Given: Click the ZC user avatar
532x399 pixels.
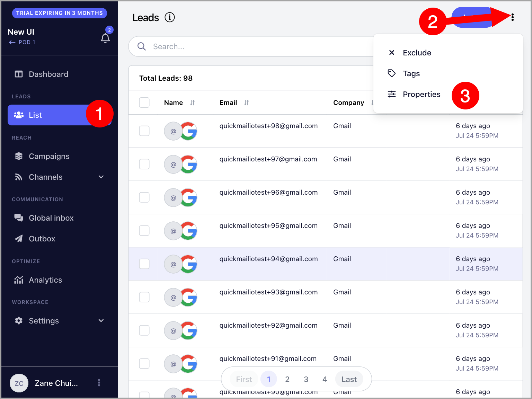Looking at the screenshot, I should tap(19, 383).
